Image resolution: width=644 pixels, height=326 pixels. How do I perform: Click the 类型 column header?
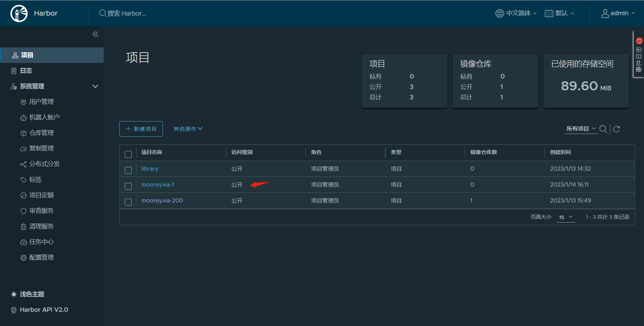point(396,152)
